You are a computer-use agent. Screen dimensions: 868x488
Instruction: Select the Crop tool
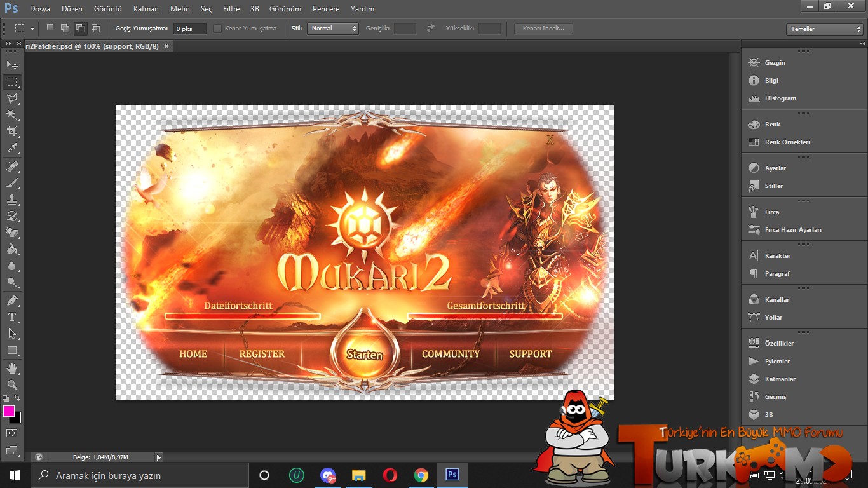tap(12, 132)
